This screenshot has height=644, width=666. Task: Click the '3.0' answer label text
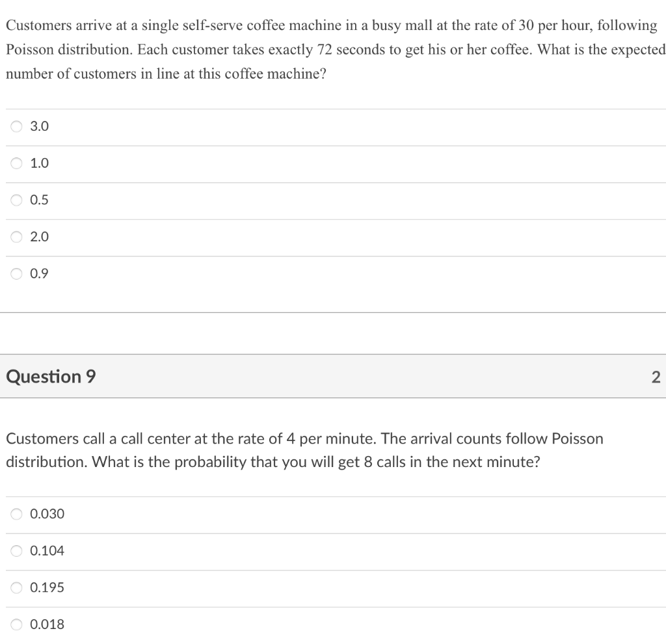[x=39, y=127]
